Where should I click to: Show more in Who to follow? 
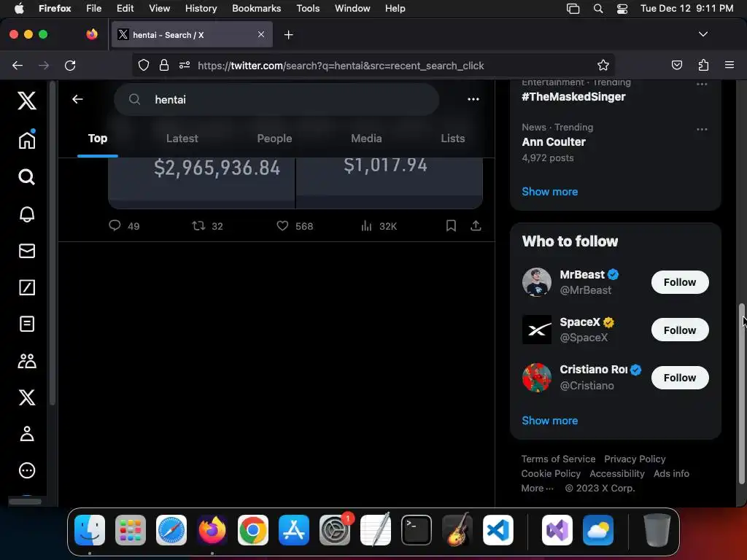550,421
